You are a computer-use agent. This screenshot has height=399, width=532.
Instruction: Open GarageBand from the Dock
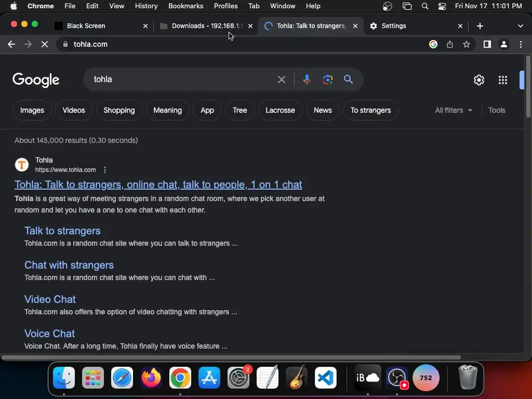[297, 378]
